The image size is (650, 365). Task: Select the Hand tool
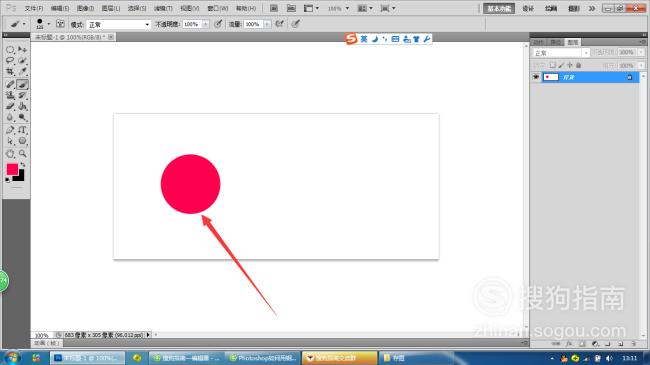10,154
